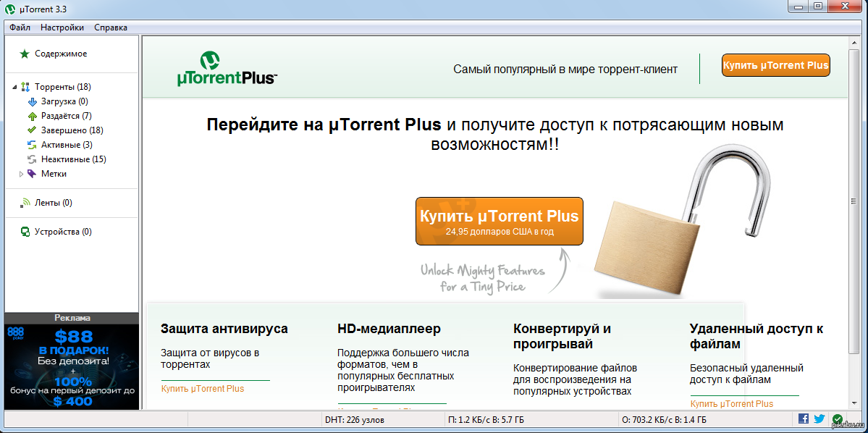Click the vertical scrollbar thumb
The height and width of the screenshot is (433, 868).
[x=854, y=202]
